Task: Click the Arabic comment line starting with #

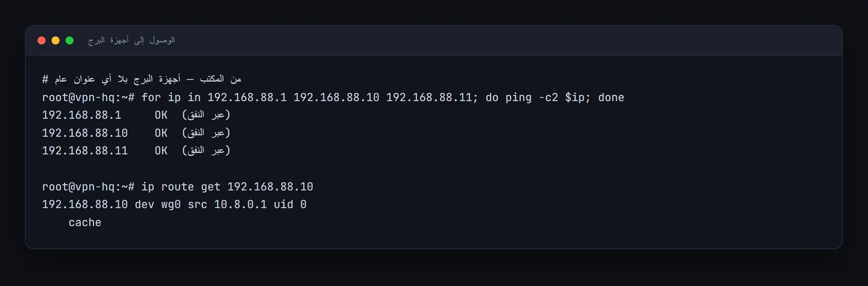Action: pyautogui.click(x=142, y=79)
